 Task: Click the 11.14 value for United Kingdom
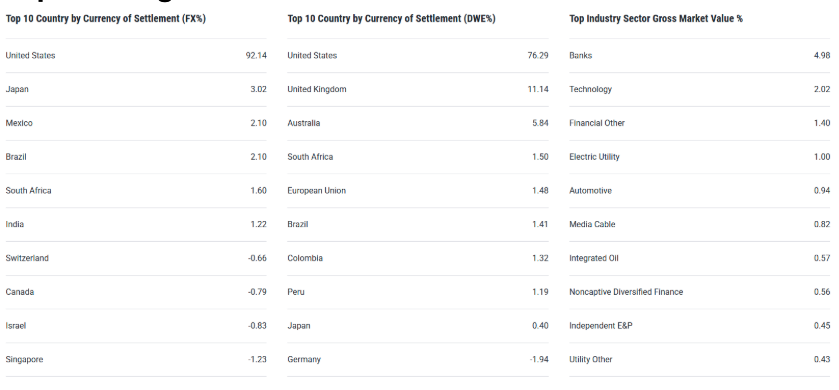(538, 89)
